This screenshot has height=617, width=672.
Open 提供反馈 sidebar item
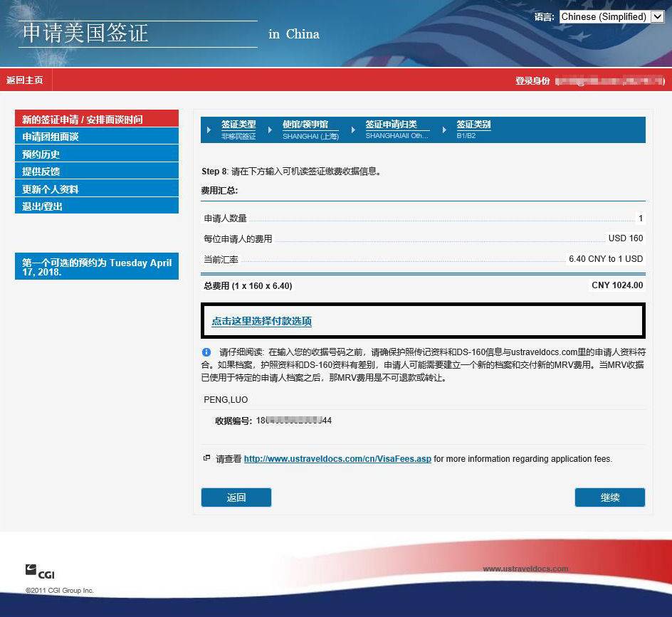(41, 172)
